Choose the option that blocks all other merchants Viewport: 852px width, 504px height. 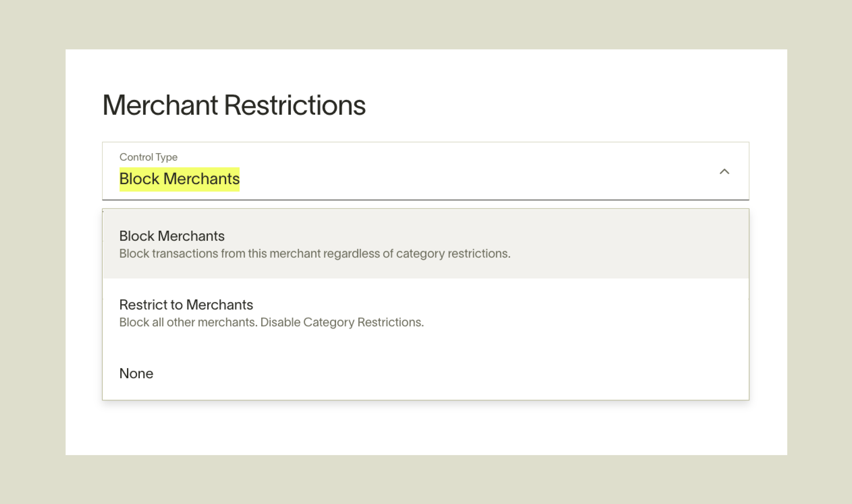tap(186, 305)
